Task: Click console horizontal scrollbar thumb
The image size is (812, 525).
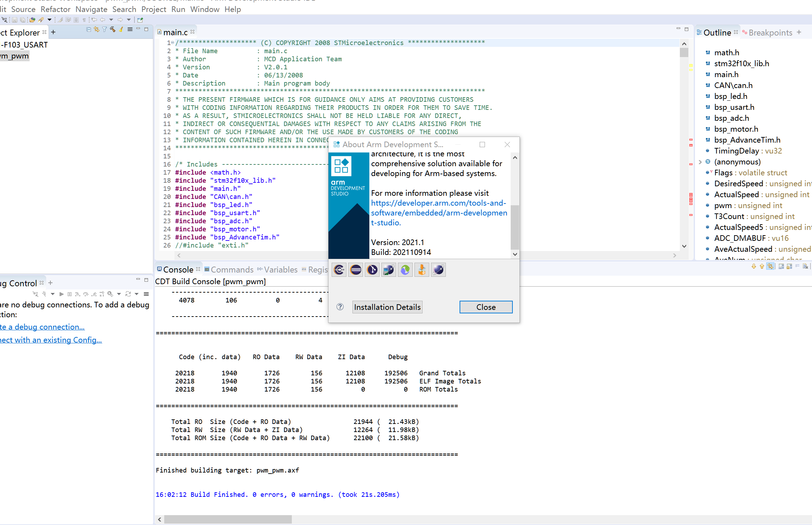Action: (228, 519)
